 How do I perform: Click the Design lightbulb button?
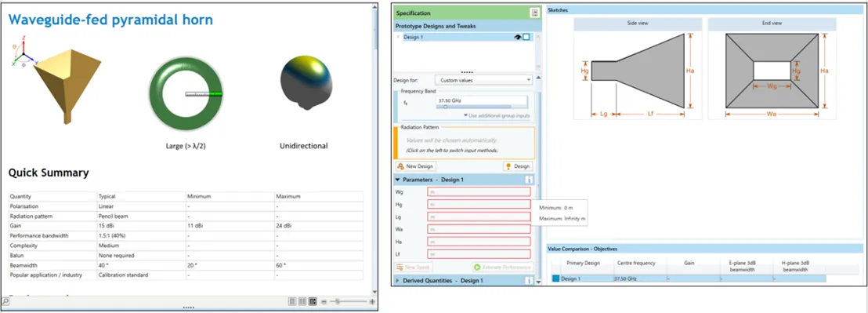pyautogui.click(x=518, y=166)
